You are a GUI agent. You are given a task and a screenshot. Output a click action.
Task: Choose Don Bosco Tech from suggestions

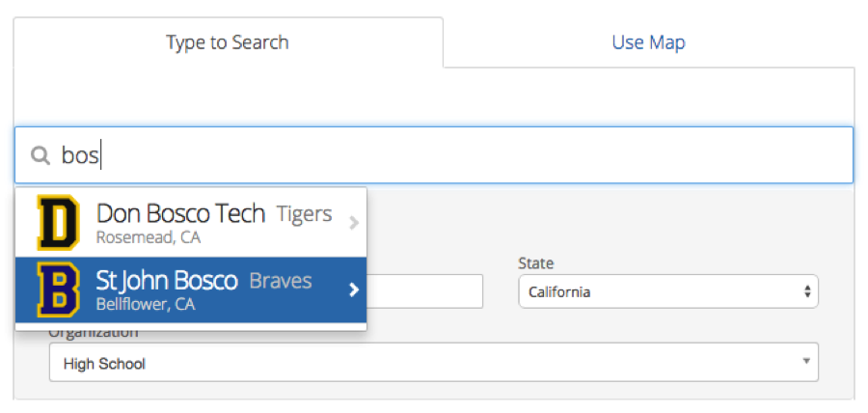click(x=191, y=223)
